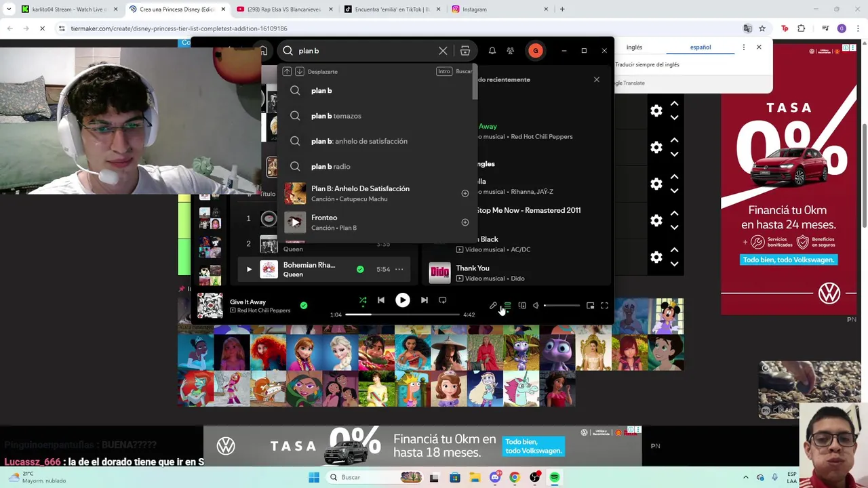
Task: Select the inglés tab in translate popup
Action: (x=634, y=47)
